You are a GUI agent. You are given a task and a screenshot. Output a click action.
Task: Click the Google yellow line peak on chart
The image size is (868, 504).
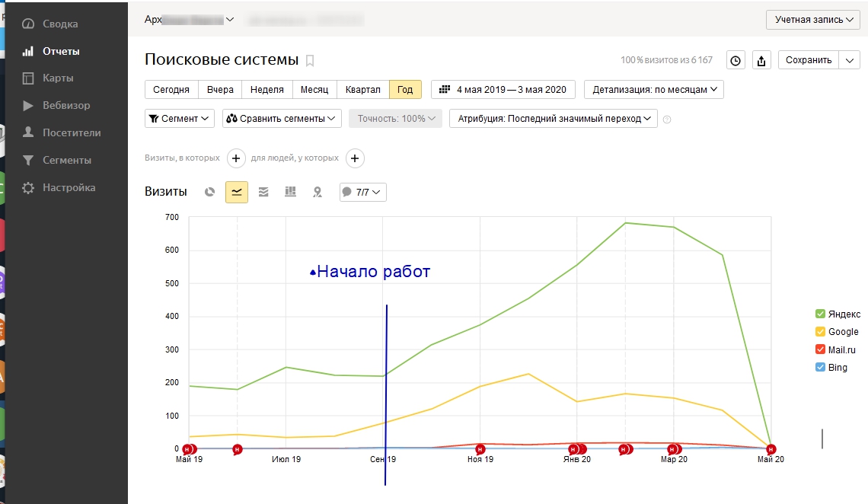click(528, 374)
